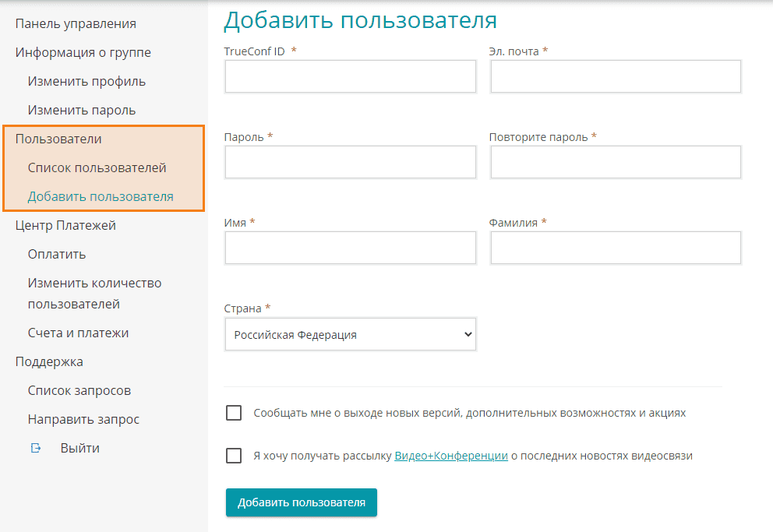Follow the Видео+Конференции hyperlink

tap(451, 456)
